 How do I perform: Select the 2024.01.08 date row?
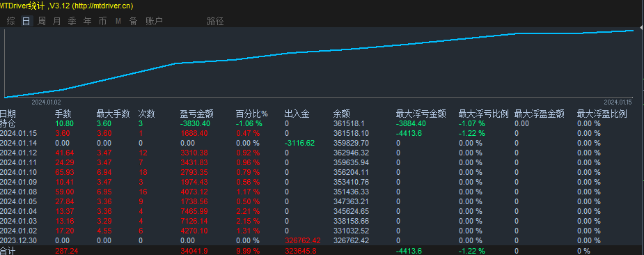click(x=19, y=192)
